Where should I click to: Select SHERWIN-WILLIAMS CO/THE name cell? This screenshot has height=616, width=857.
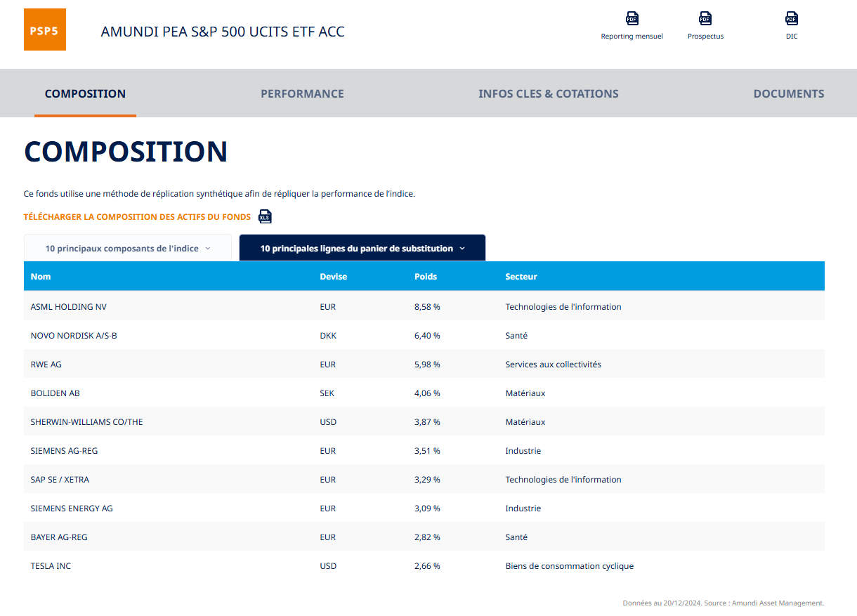click(x=87, y=422)
